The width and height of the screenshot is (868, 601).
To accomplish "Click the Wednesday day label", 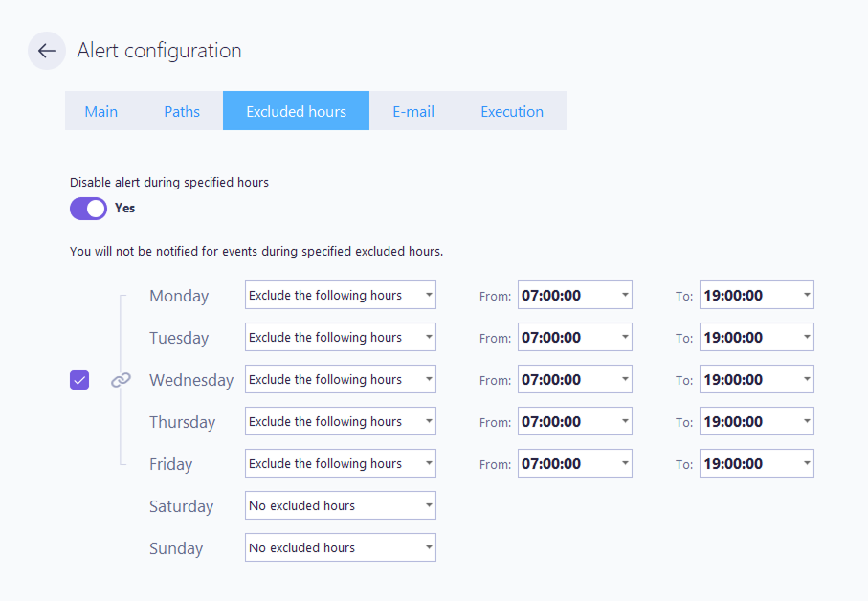I will pos(191,380).
